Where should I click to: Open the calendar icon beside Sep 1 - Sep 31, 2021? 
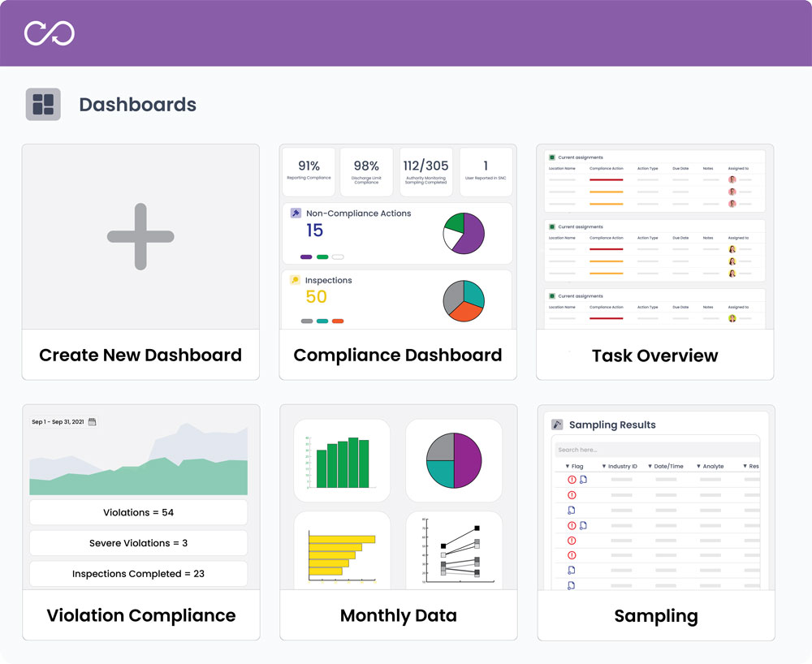pyautogui.click(x=93, y=422)
